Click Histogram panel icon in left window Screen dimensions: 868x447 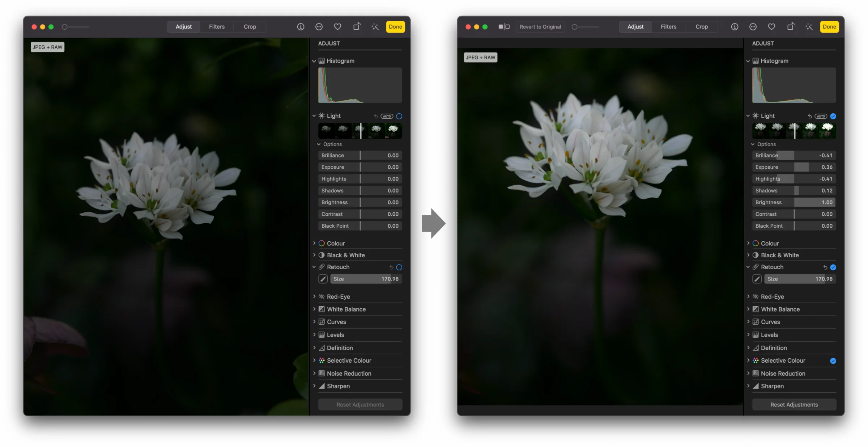coord(322,61)
